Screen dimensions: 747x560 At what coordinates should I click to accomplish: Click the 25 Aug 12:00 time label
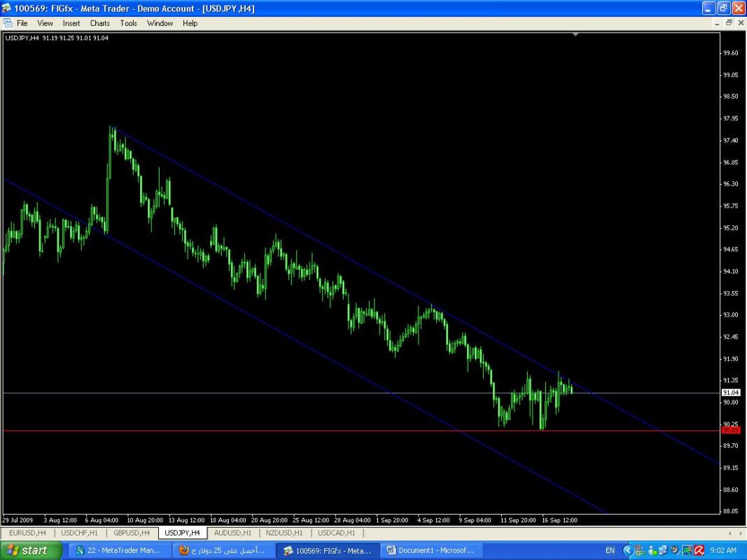point(311,520)
